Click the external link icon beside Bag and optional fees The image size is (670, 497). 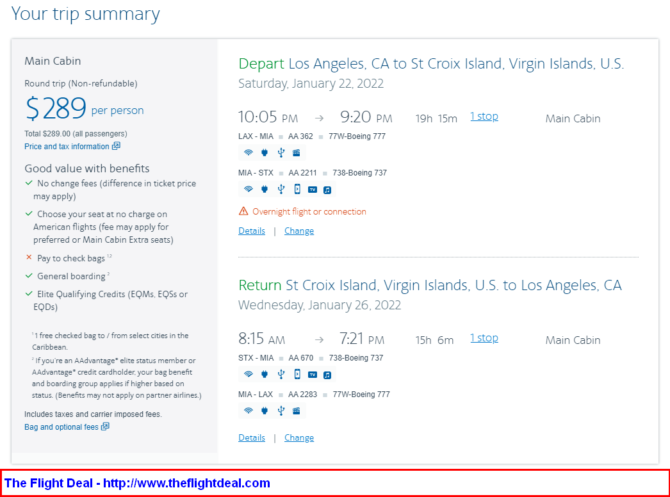(x=105, y=426)
